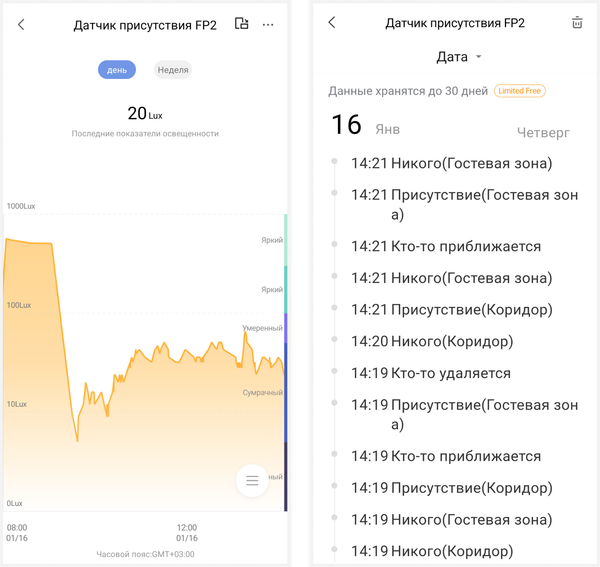The image size is (600, 567).
Task: Click the '16 Янв' date header
Action: (365, 126)
